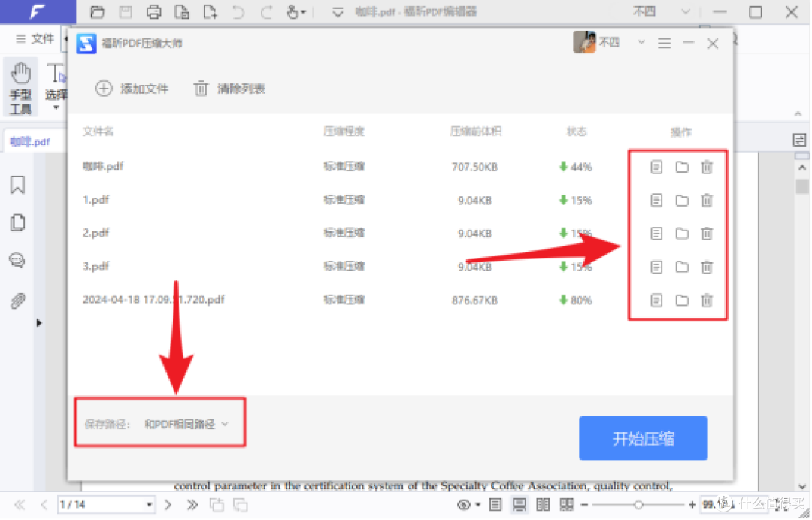The height and width of the screenshot is (520, 812).
Task: Open the Comments panel in left sidebar
Action: pos(17,260)
